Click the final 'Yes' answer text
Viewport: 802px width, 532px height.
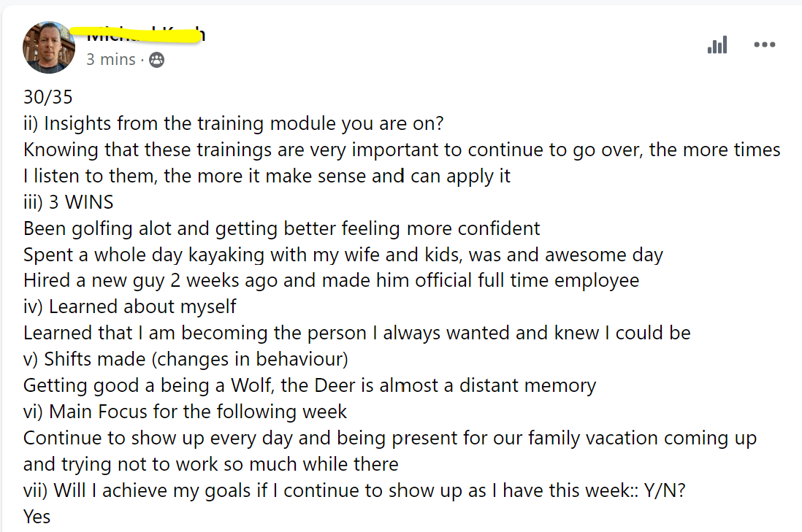(37, 517)
